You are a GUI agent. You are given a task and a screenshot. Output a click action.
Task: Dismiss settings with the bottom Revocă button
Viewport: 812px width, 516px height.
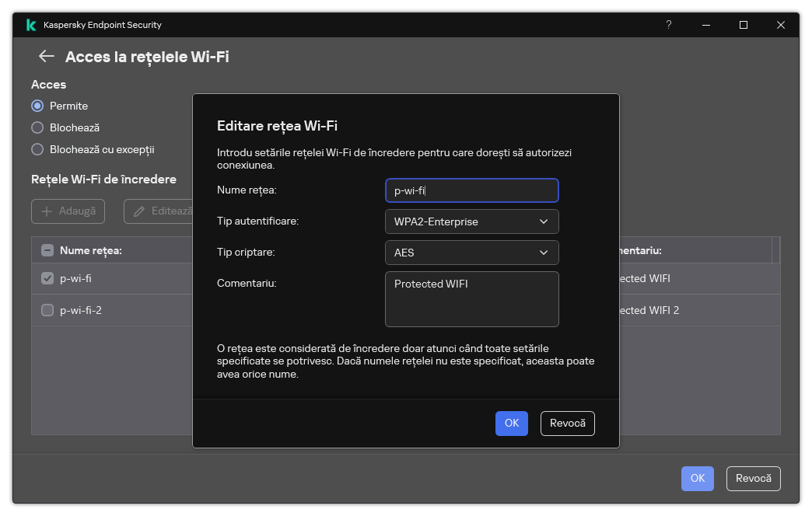pos(753,479)
